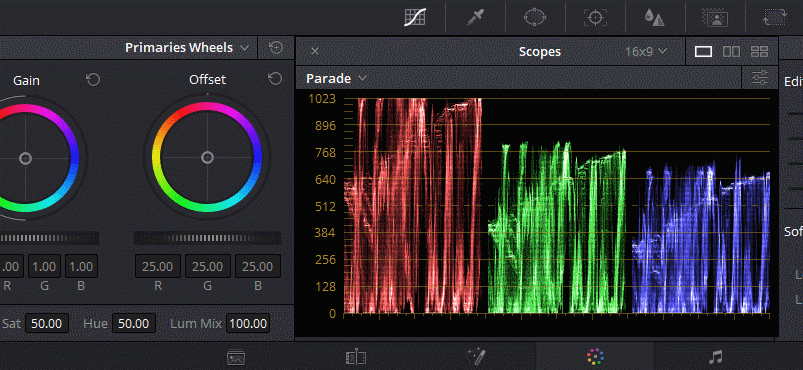The height and width of the screenshot is (370, 803).
Task: Go to the Media page
Action: point(236,357)
